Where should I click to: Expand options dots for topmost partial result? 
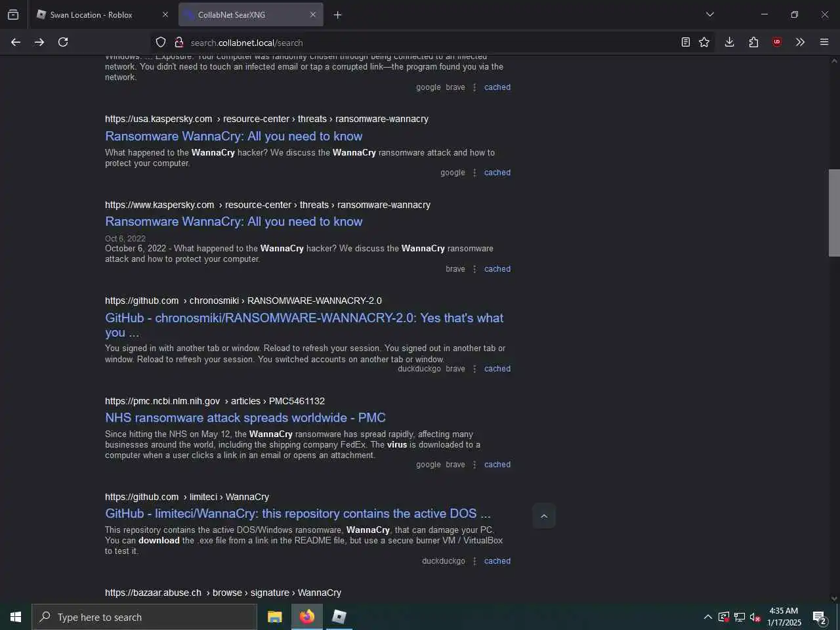coord(474,87)
